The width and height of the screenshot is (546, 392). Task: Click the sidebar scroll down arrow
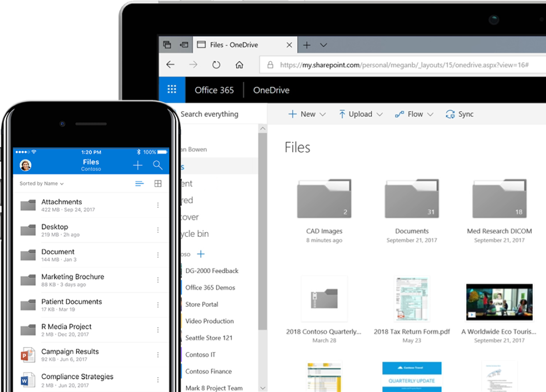point(263,388)
